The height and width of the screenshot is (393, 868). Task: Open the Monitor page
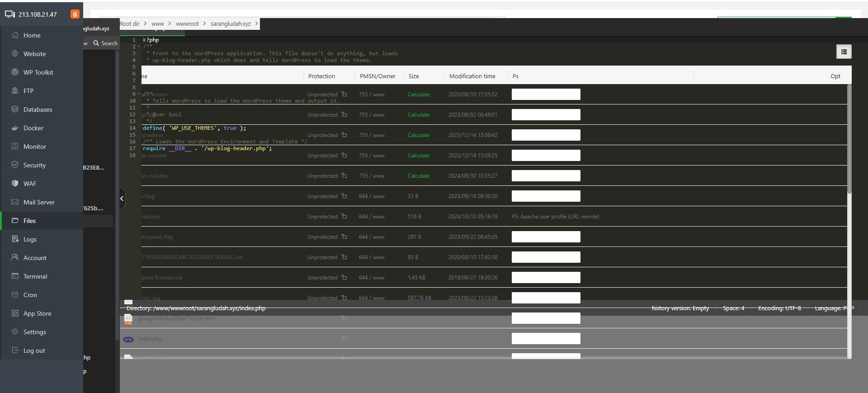34,147
